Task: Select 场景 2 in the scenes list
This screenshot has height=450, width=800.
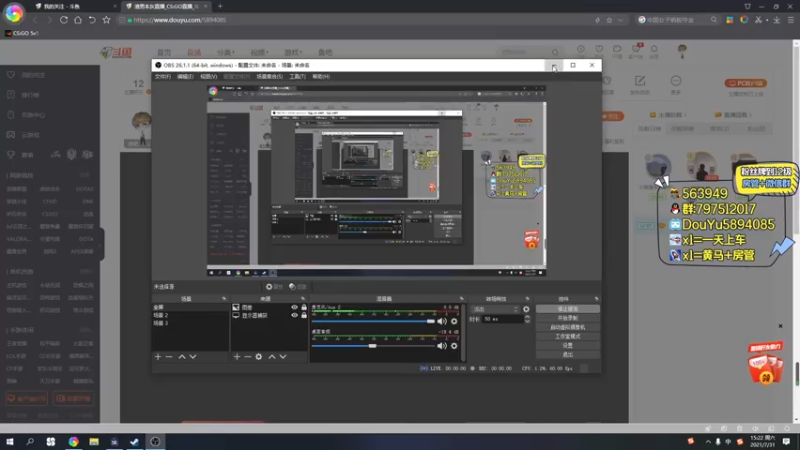Action: [x=190, y=315]
